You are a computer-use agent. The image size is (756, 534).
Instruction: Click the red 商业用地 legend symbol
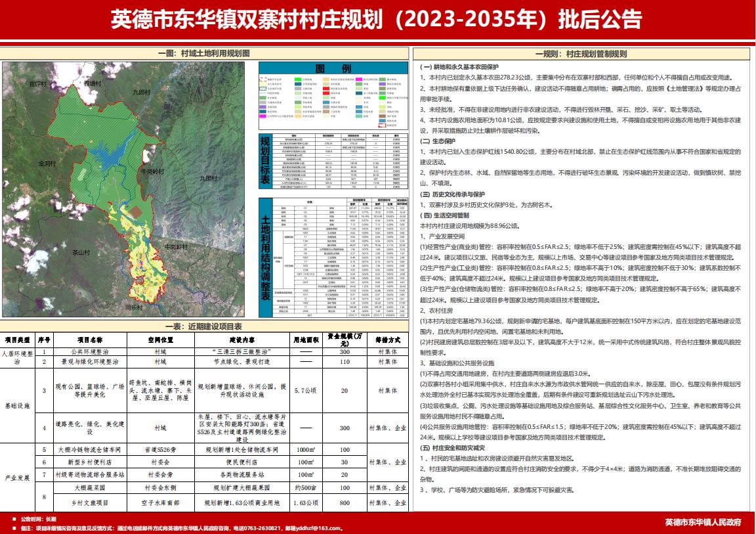(326, 93)
